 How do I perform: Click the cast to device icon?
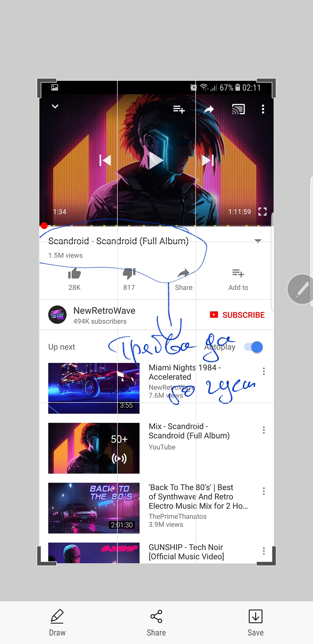[238, 109]
